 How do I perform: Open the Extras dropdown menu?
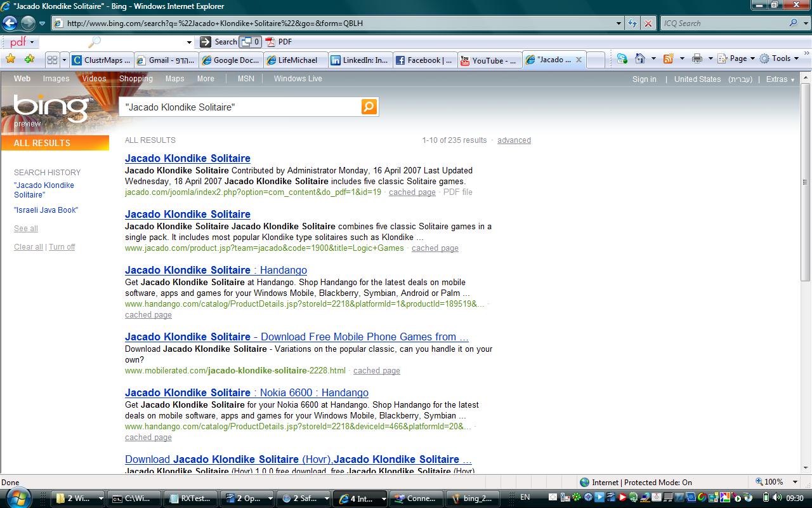(x=780, y=79)
